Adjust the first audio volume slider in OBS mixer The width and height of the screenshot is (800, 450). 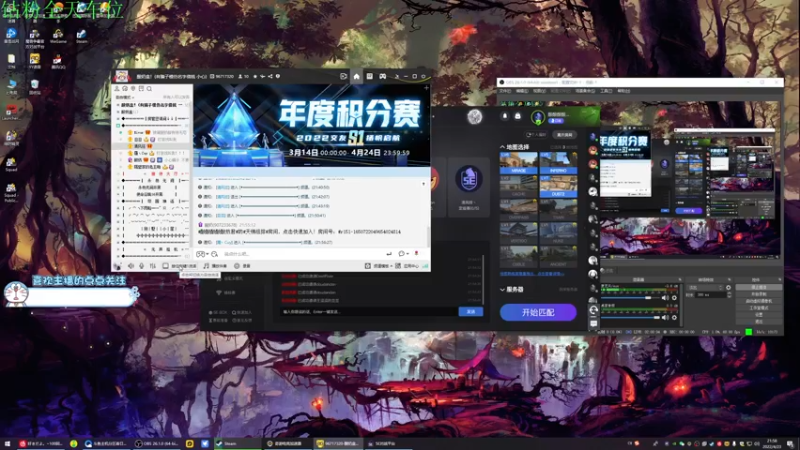[x=631, y=297]
